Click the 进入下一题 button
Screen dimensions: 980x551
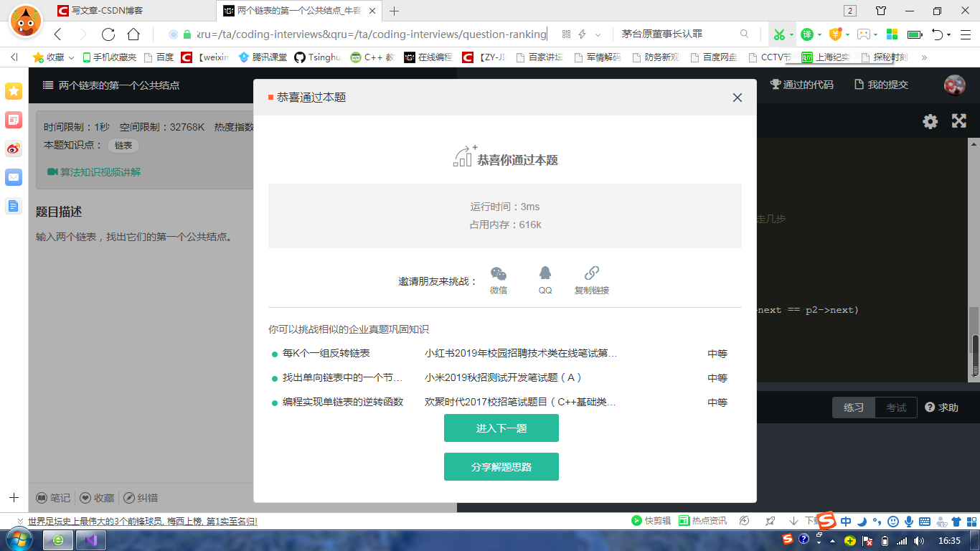coord(501,428)
